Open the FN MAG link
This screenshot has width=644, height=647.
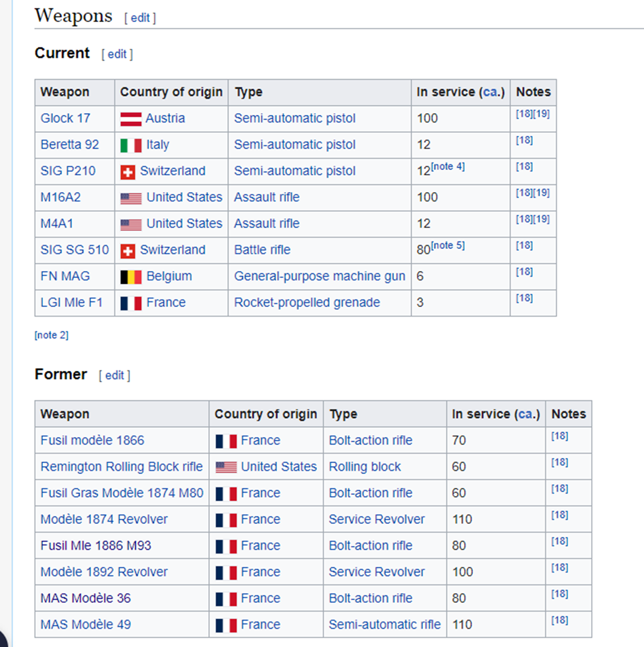65,276
